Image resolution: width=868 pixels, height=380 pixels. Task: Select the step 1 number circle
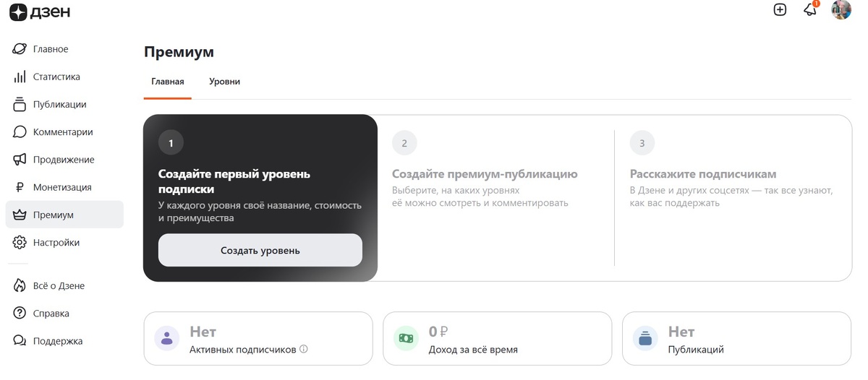point(171,143)
